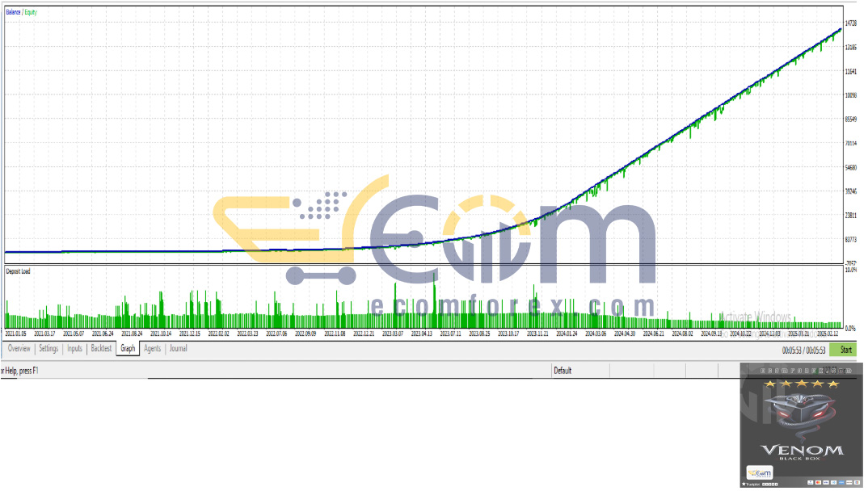Click the 10.0% deposit load axis label

coord(851,270)
